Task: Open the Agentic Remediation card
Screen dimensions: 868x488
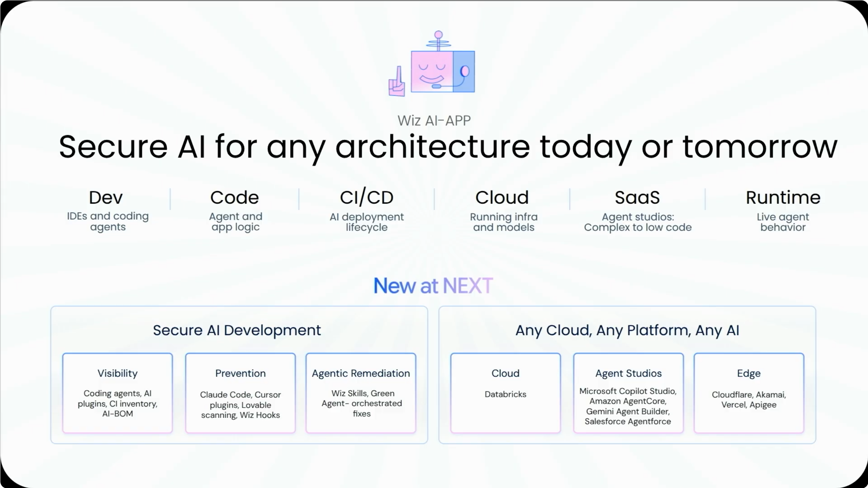Action: coord(361,393)
